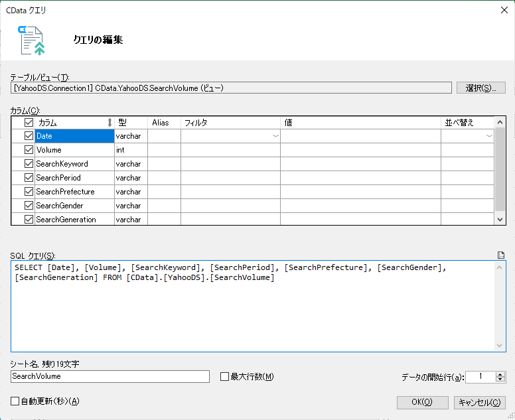515x420 pixels.
Task: Click the OK(O) button
Action: (x=422, y=402)
